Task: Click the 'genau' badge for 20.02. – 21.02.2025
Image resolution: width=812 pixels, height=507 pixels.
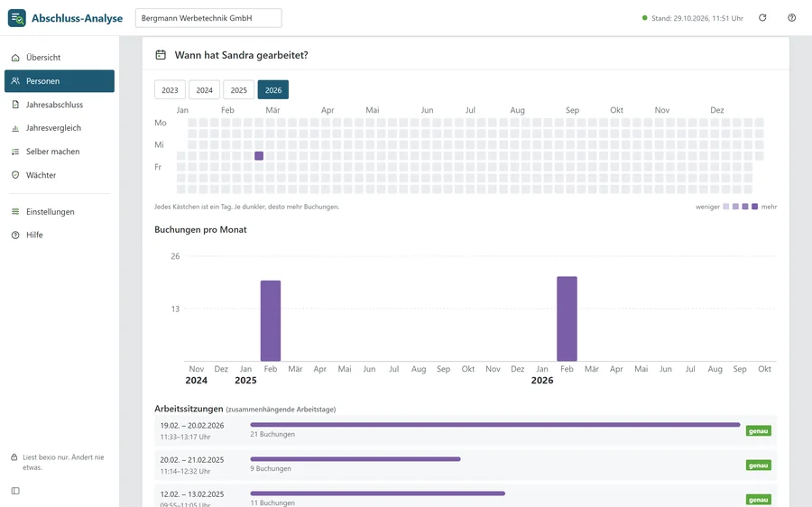Action: [x=758, y=466]
